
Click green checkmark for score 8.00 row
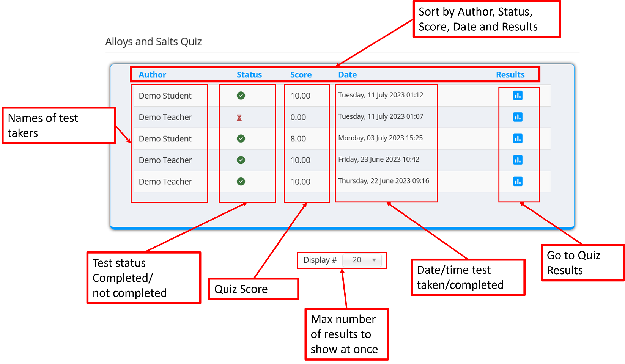click(241, 138)
